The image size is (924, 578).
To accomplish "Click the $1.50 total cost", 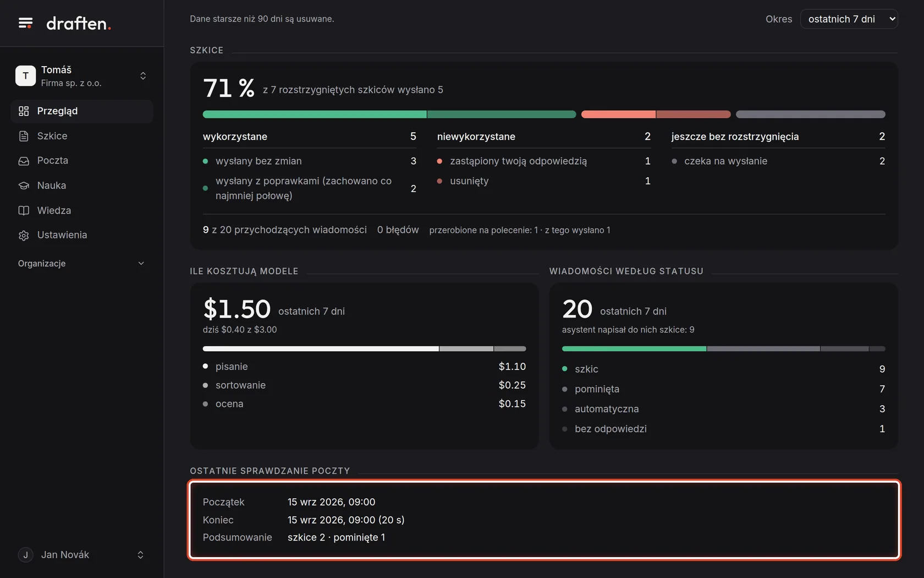I will pyautogui.click(x=237, y=309).
